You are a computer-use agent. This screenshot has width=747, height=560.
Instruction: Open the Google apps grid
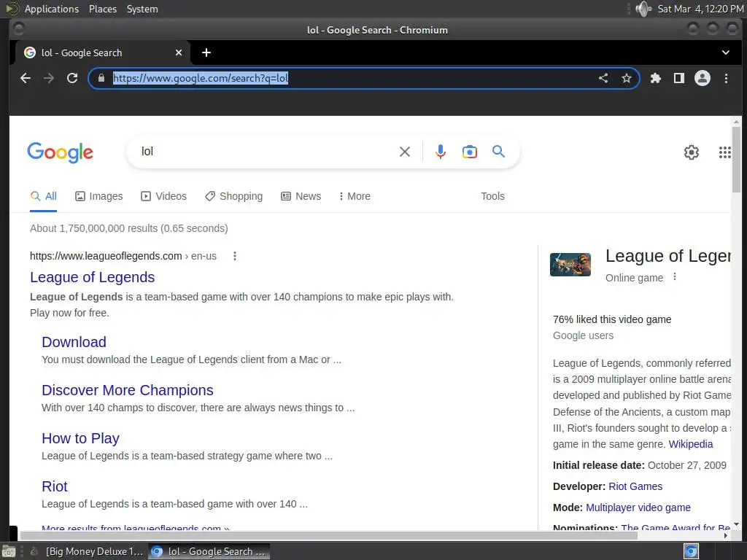tap(724, 152)
